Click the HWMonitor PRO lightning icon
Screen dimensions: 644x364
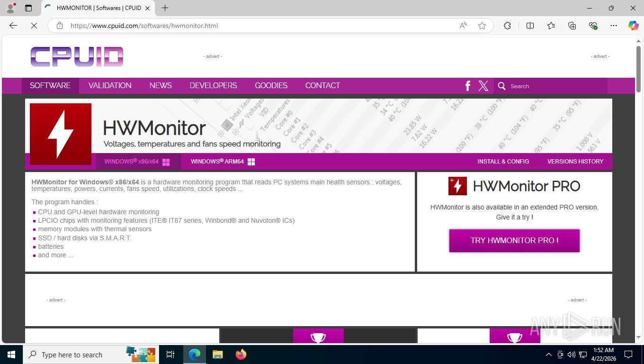pyautogui.click(x=457, y=186)
